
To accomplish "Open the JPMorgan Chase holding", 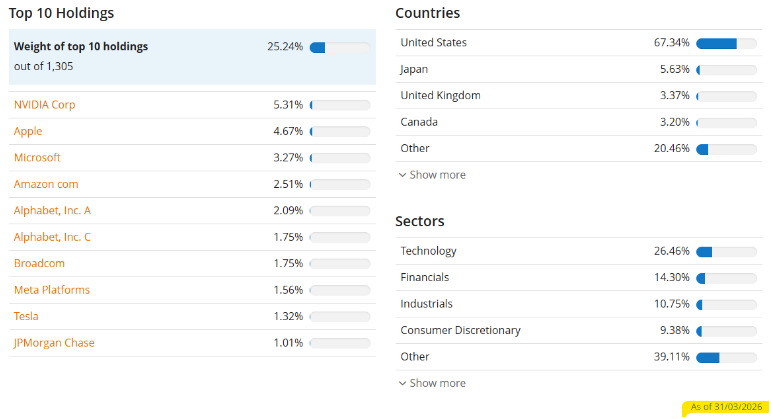I will (54, 343).
